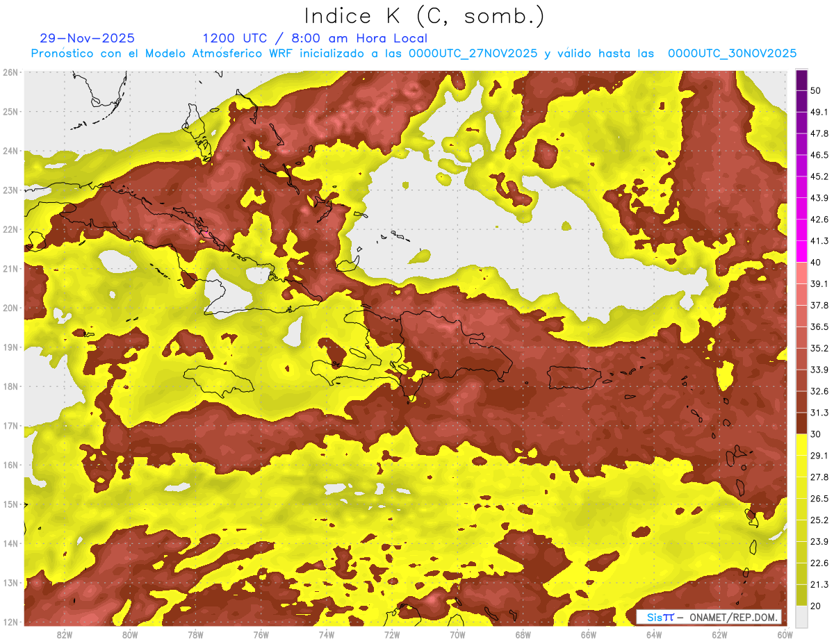Click legend value '26.5'
Image resolution: width=834 pixels, height=644 pixels.
819,498
